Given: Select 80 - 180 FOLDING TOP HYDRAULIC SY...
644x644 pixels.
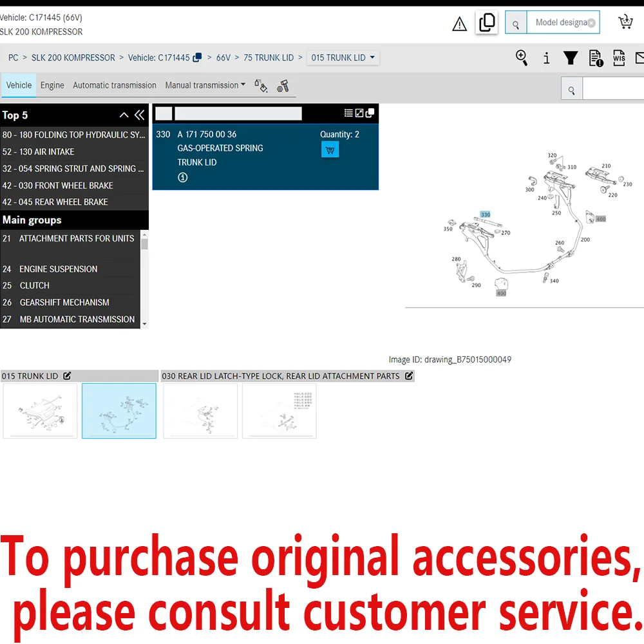Looking at the screenshot, I should click(74, 135).
